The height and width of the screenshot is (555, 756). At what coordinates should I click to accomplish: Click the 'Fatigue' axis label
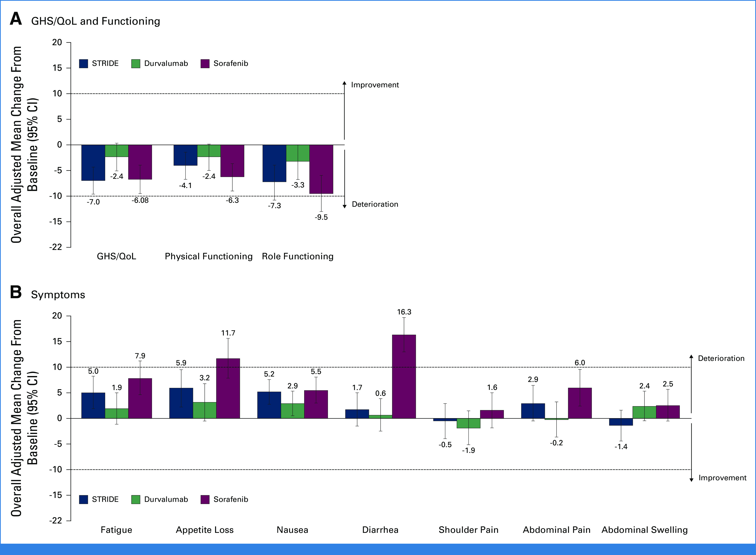tap(116, 530)
